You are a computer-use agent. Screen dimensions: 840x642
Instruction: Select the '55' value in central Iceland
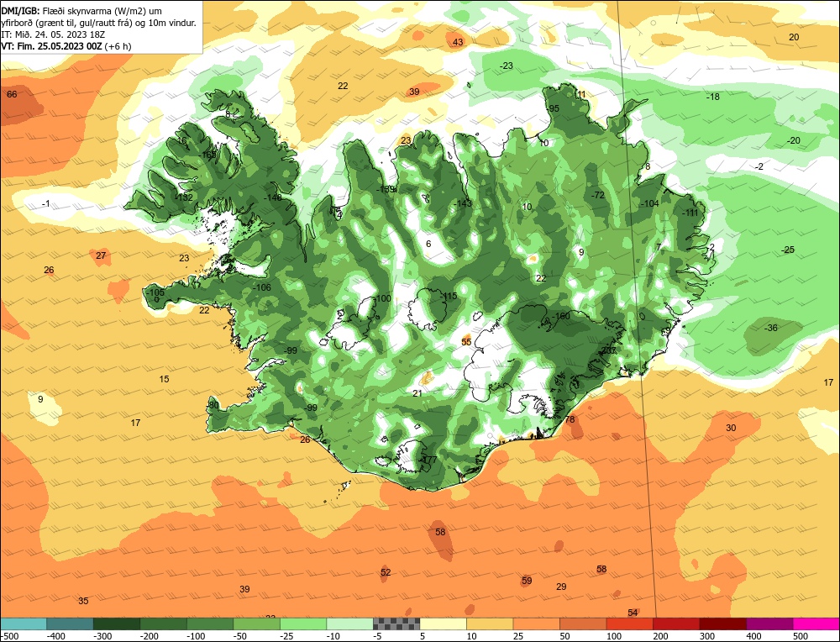466,342
